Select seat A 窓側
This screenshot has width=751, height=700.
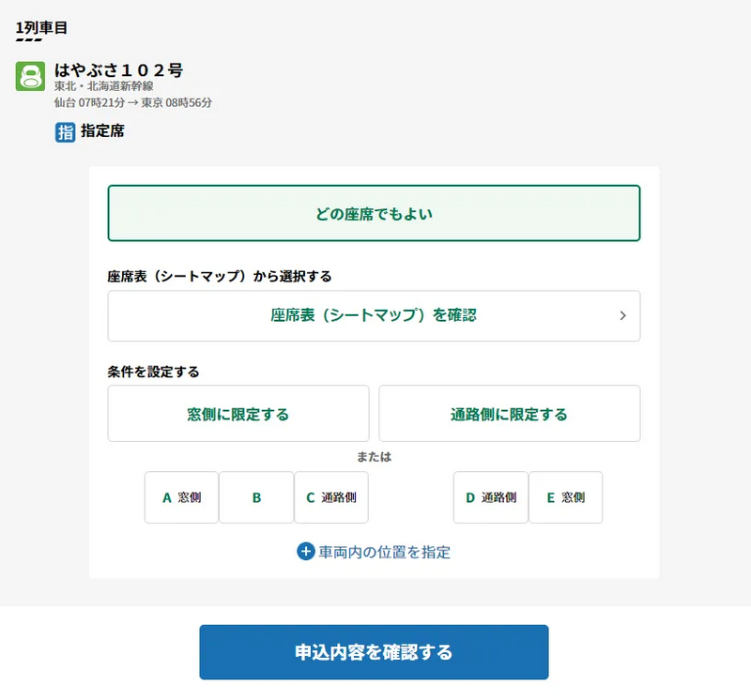[x=181, y=497]
